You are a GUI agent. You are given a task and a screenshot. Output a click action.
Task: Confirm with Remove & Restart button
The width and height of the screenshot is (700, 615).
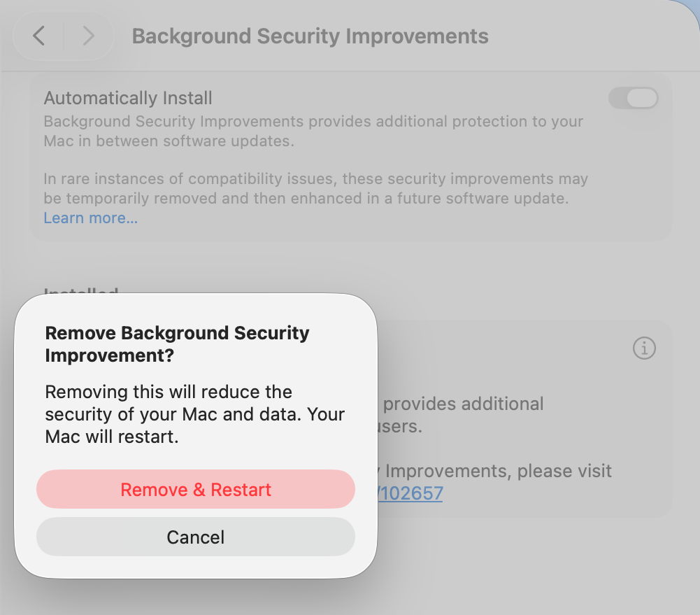(x=196, y=489)
